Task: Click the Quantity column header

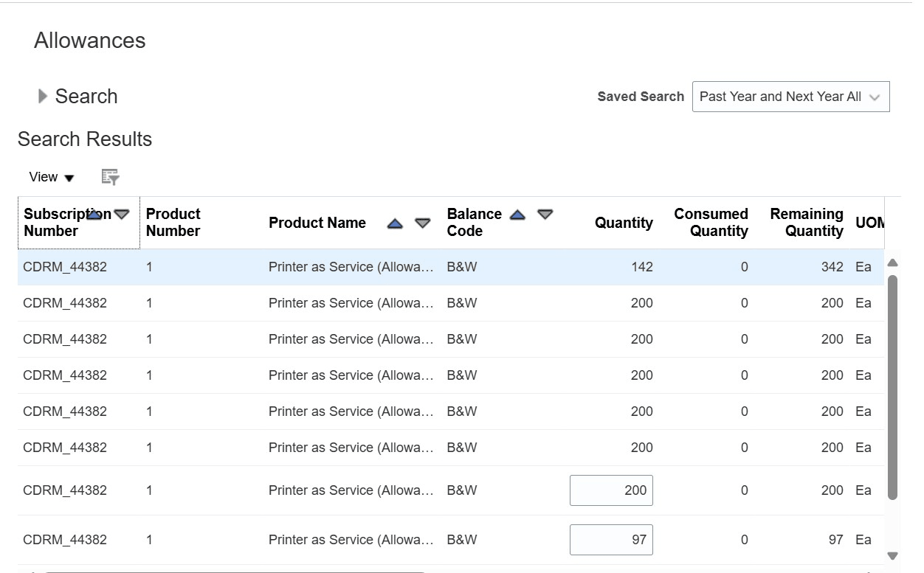Action: [624, 223]
